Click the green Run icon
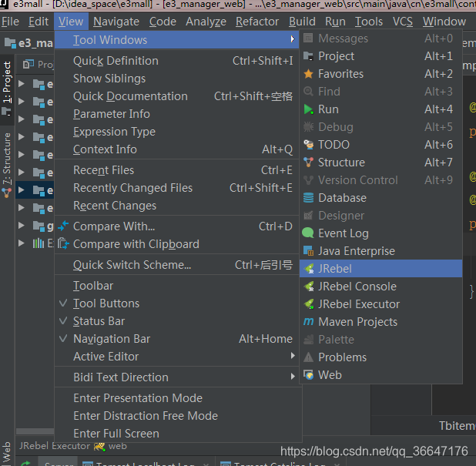476x466 pixels. coord(308,109)
